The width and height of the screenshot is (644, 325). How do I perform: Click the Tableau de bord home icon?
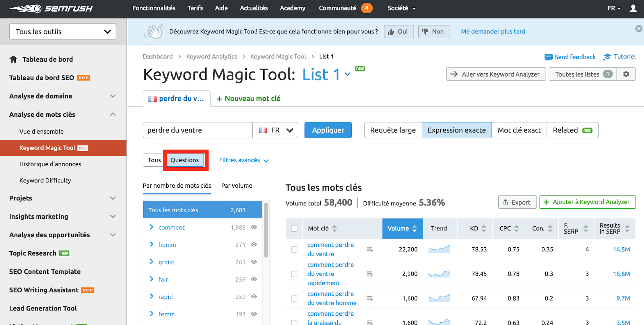13,59
